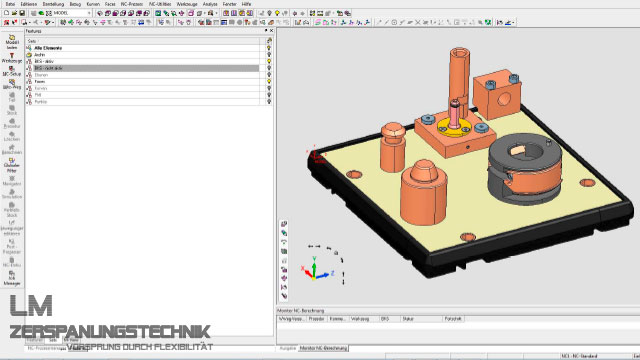Toggle lightbulb visibility for Alle Elemente
Viewport: 640px width, 360px height.
pos(269,48)
